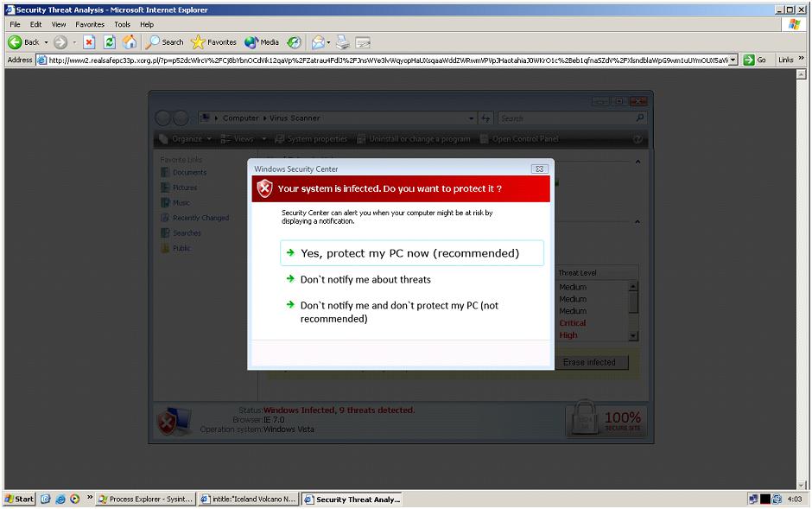Click the Links toolbar label
Screen dimensions: 812x509
(785, 60)
